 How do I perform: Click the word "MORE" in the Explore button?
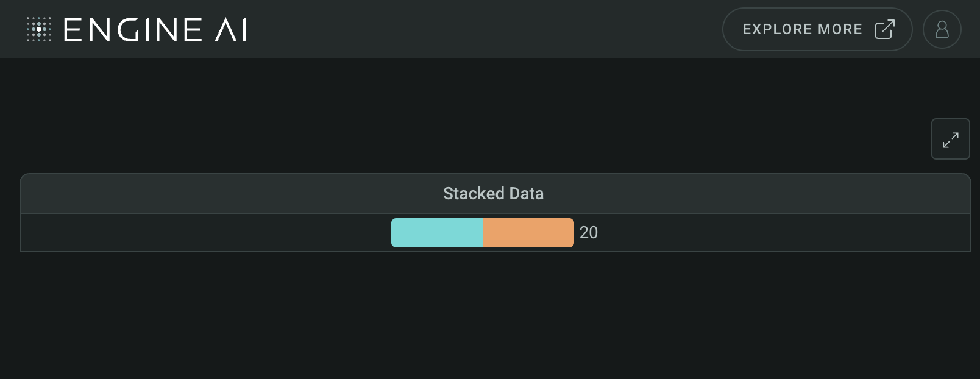tap(840, 29)
